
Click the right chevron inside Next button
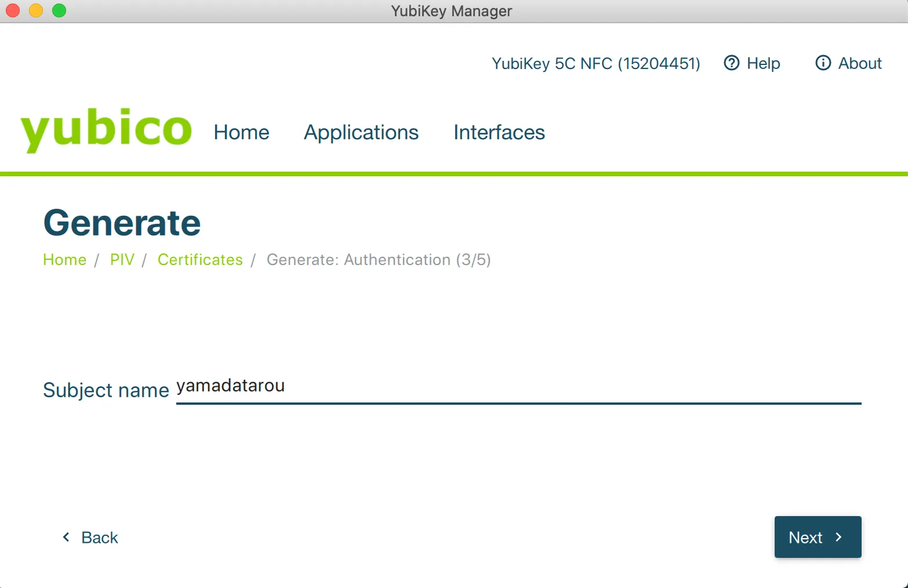pyautogui.click(x=838, y=537)
